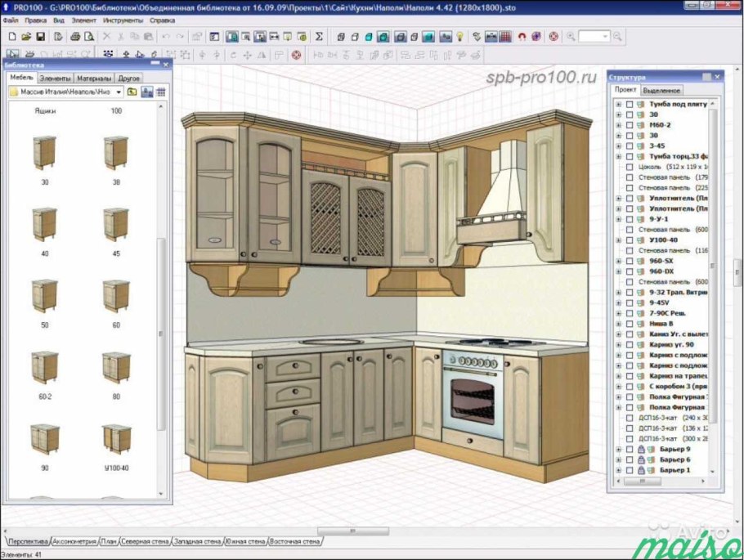
Task: Save the project with the floppy disk icon
Action: pyautogui.click(x=39, y=37)
